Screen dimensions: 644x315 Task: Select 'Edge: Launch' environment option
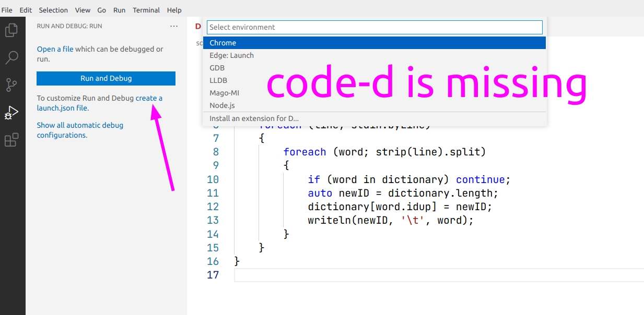tap(374, 55)
